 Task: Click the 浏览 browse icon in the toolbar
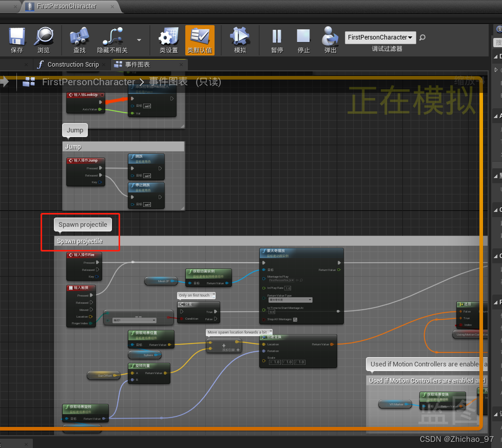tap(44, 40)
